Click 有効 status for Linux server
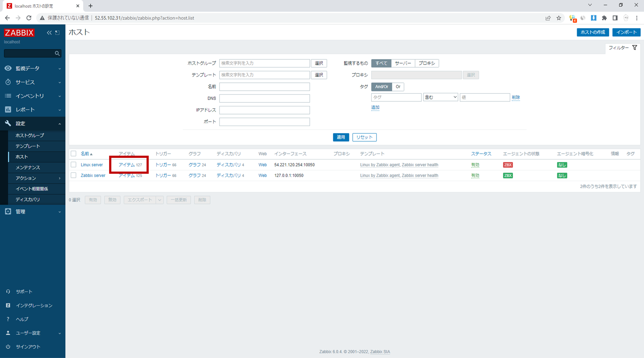 tap(475, 165)
